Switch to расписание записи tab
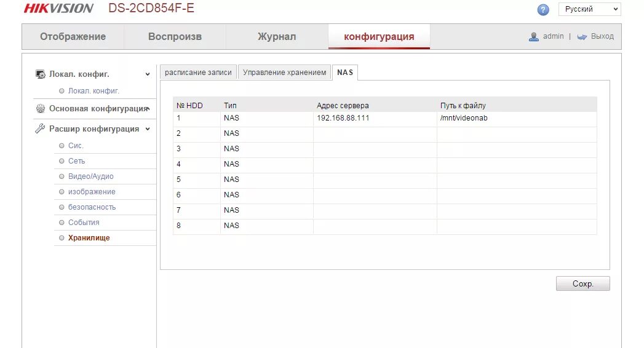The image size is (644, 348). point(199,72)
